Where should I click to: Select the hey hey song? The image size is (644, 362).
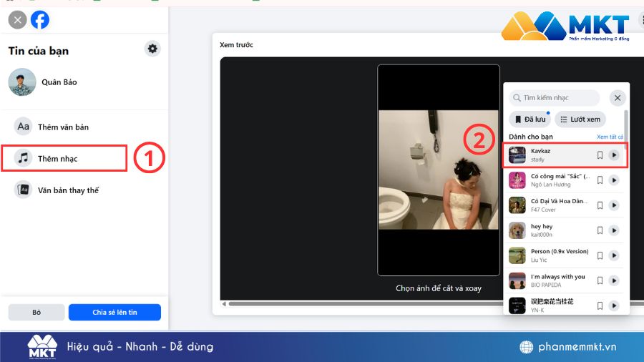click(x=565, y=230)
